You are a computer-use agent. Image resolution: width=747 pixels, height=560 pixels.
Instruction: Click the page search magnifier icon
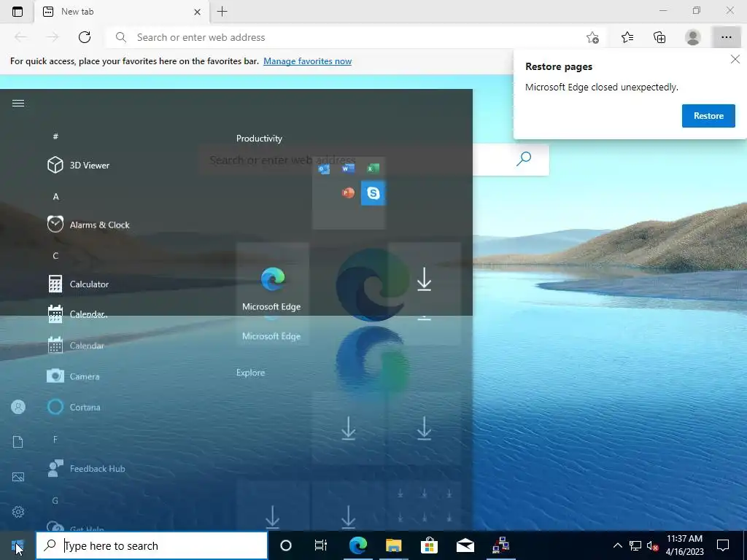click(x=524, y=158)
